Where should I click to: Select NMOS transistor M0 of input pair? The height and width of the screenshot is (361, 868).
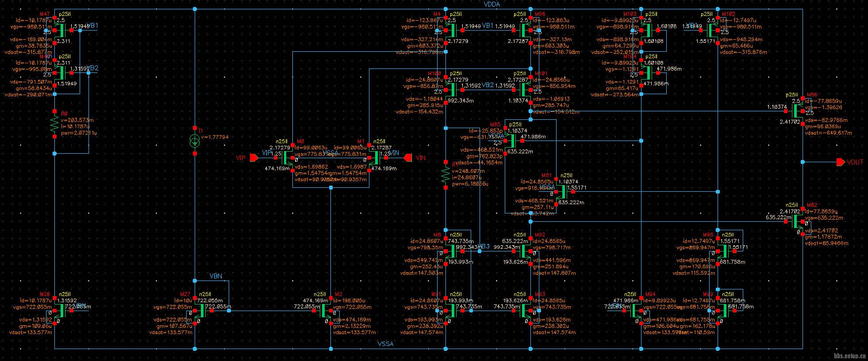coord(288,158)
